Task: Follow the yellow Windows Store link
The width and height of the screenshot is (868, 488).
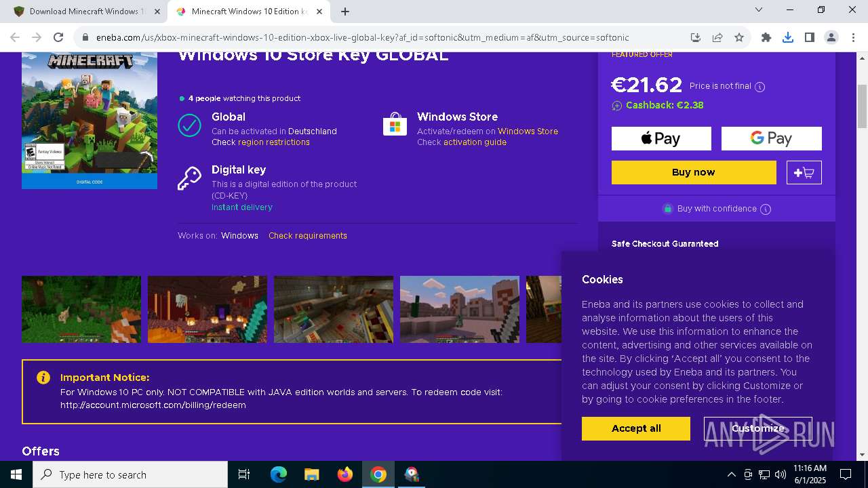Action: 528,131
